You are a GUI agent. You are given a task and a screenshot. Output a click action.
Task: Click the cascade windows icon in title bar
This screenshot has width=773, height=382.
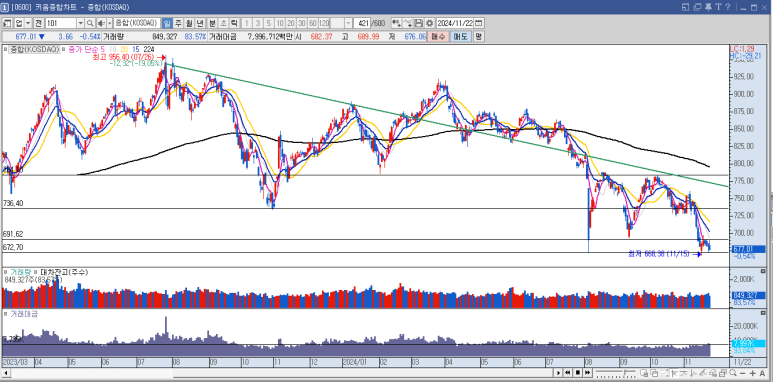pos(697,7)
